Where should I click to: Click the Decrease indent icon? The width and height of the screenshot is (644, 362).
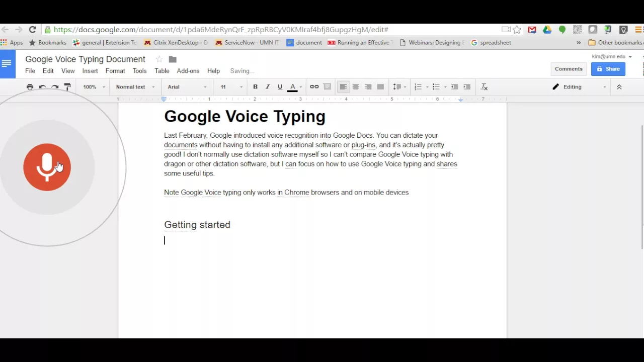[x=455, y=87]
